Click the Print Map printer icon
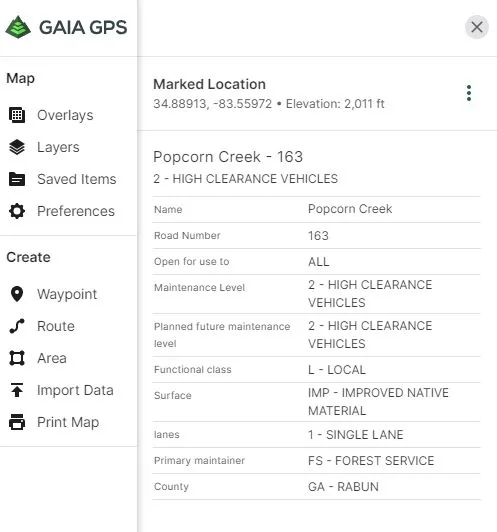 17,422
